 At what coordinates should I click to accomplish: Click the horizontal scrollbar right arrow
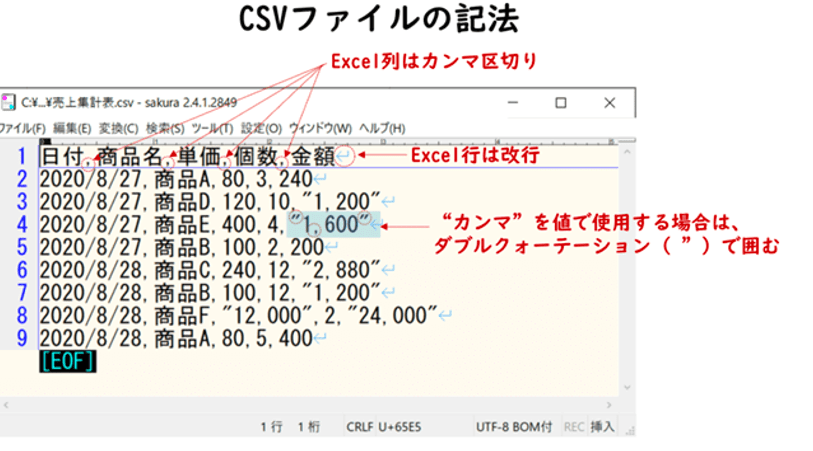(x=611, y=404)
